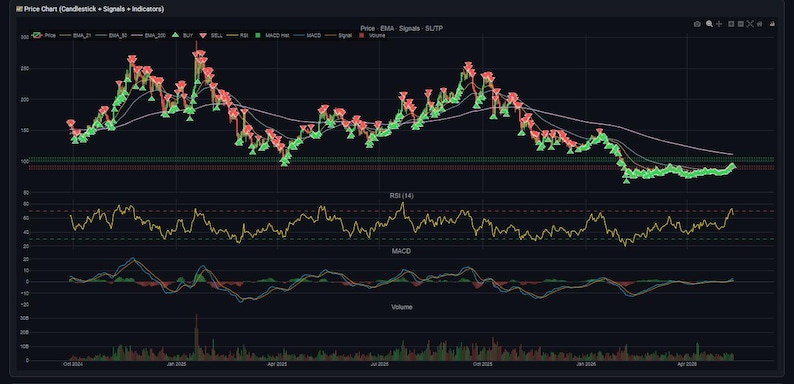Click the Autoscale crossed-arrows icon
The image size is (794, 384).
(750, 24)
